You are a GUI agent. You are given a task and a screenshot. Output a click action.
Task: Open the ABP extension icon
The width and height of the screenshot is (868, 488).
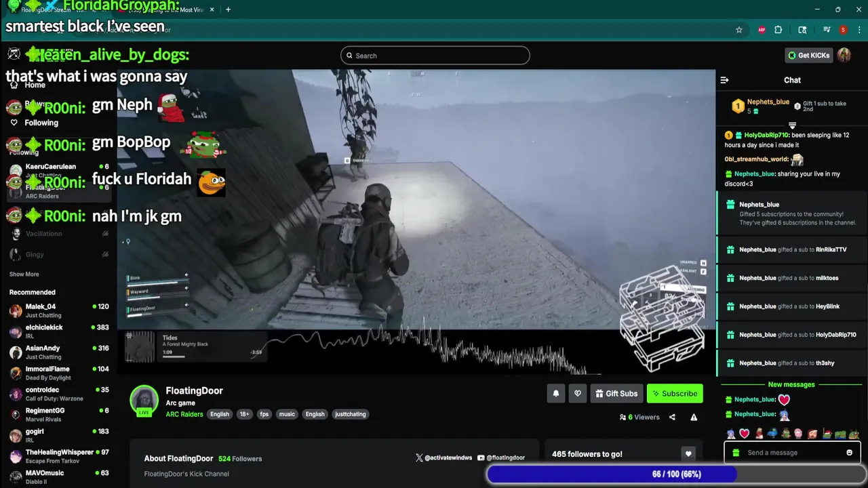(762, 30)
